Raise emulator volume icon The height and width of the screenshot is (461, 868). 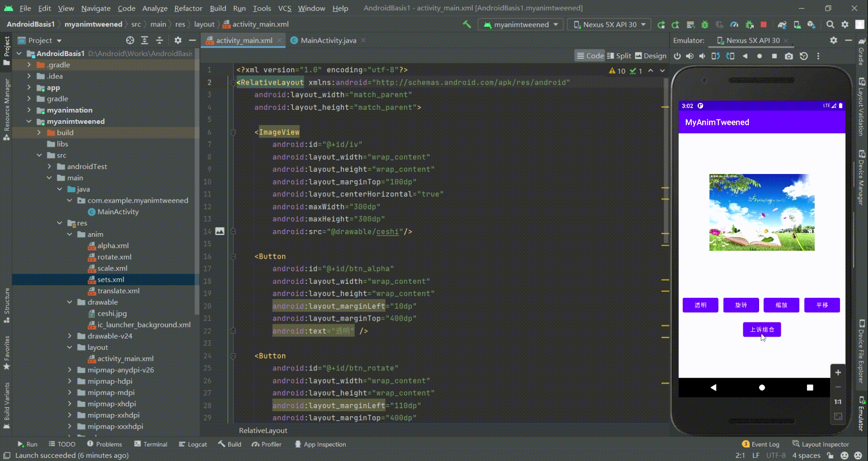[690, 56]
